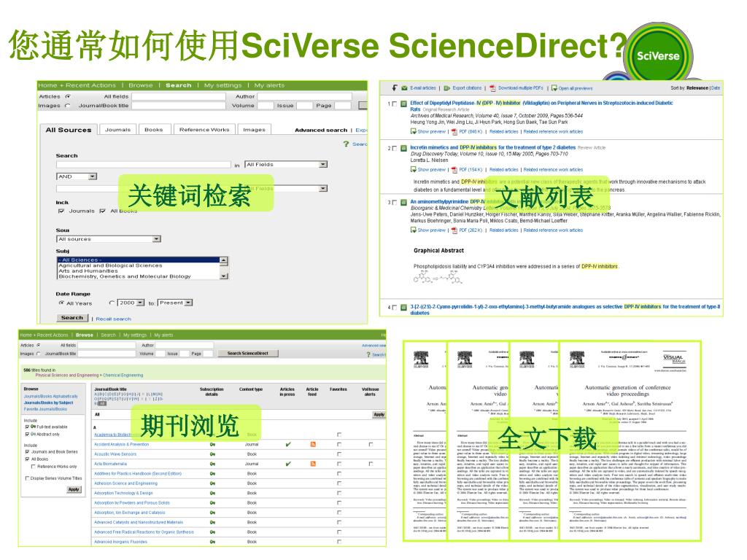The image size is (747, 560).
Task: Switch to the Books tab
Action: [154, 130]
